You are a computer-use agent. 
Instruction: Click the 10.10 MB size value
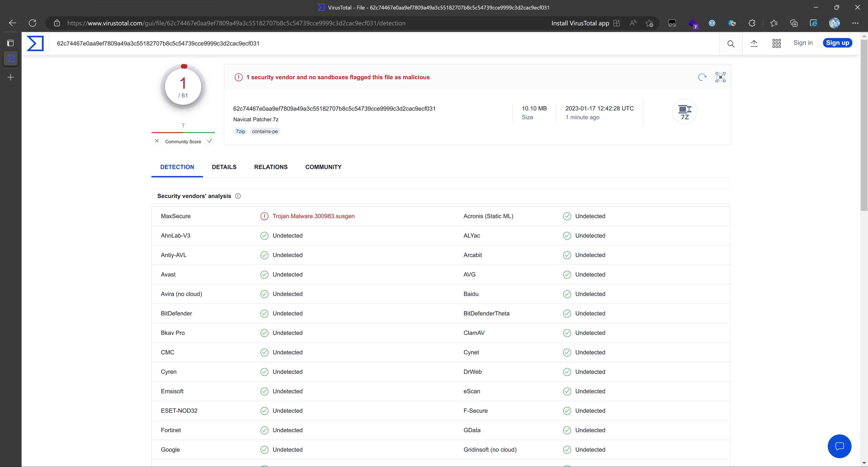(534, 108)
